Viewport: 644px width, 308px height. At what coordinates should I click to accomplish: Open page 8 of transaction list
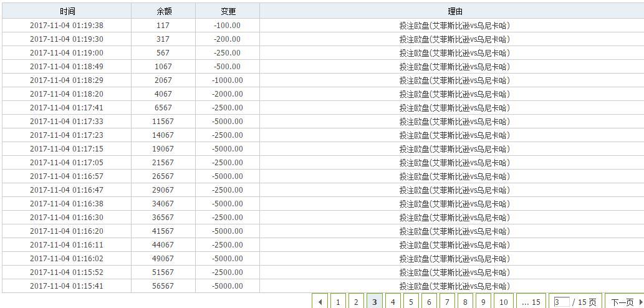point(465,302)
